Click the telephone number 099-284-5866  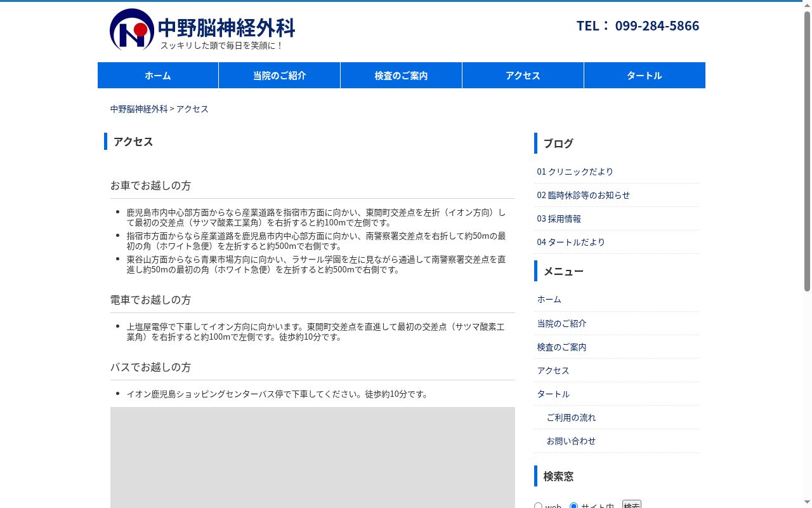point(657,25)
